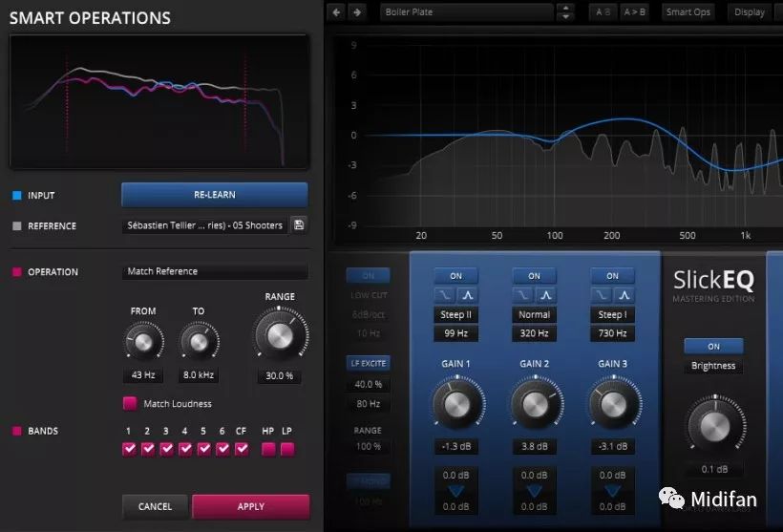Screen dimensions: 783x532
Task: Click the 43 Hz FROM value field
Action: click(143, 374)
